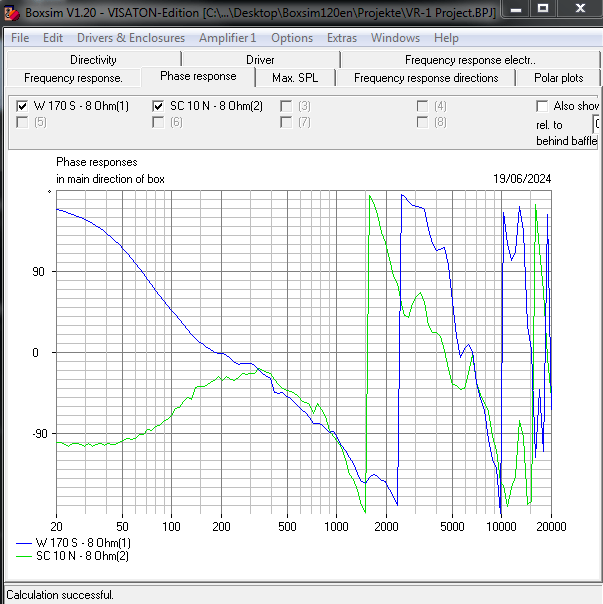Open the Extras menu
The width and height of the screenshot is (603, 604).
coord(342,38)
